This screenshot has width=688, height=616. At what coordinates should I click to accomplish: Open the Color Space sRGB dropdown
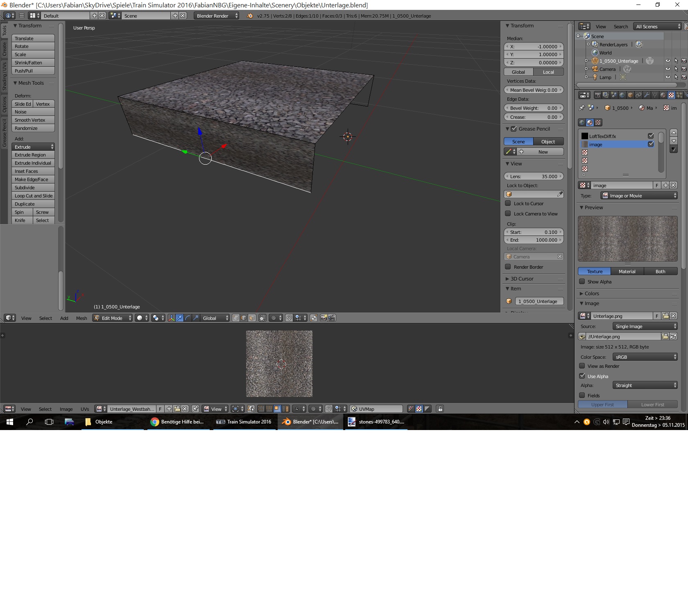(645, 357)
